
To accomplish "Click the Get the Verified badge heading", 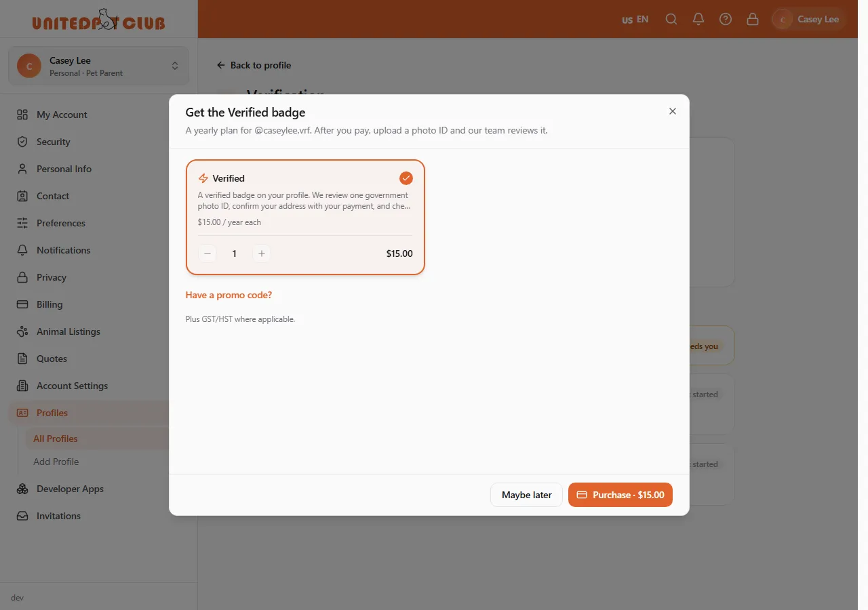I will tap(245, 113).
